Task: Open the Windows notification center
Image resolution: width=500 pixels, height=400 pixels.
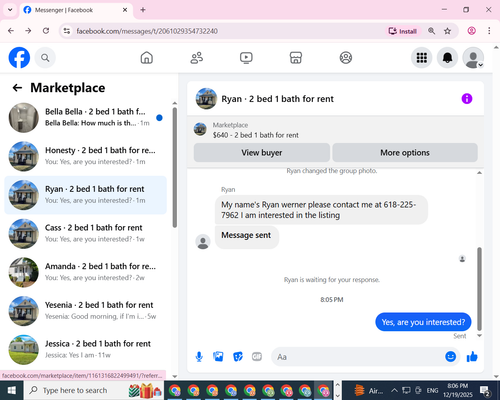Action: point(484,390)
